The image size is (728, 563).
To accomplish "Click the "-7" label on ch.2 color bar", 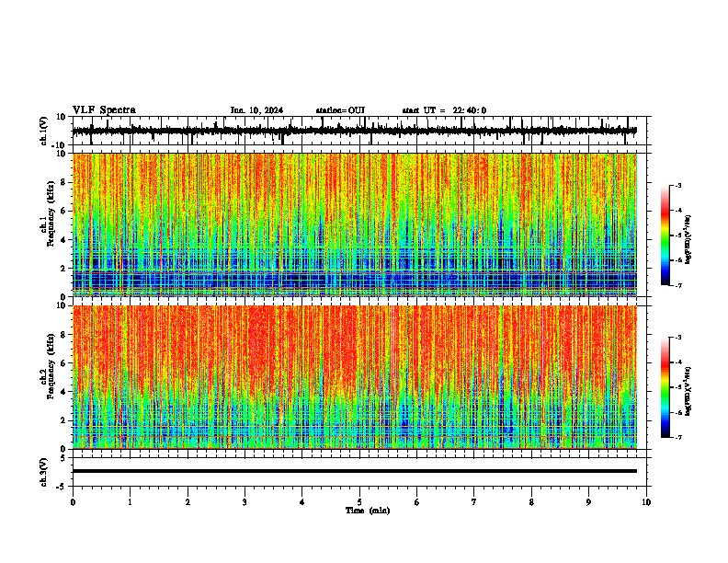I will click(x=678, y=438).
